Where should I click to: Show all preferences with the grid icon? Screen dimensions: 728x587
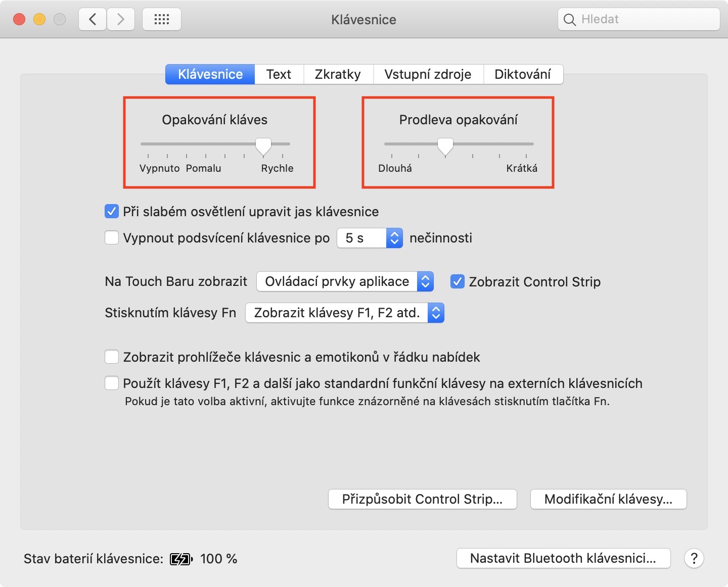162,20
